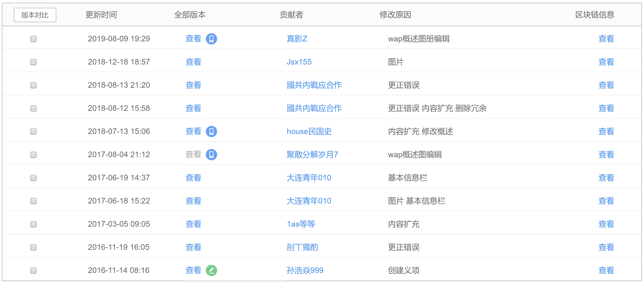View the 2018-12-18 version via 查看

pyautogui.click(x=193, y=62)
